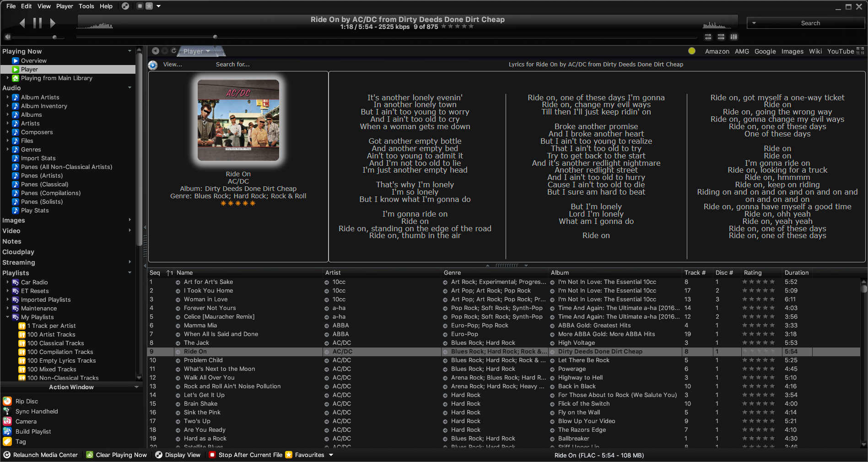Open the Player tab dropdown arrow
This screenshot has width=868, height=462.
click(x=208, y=51)
